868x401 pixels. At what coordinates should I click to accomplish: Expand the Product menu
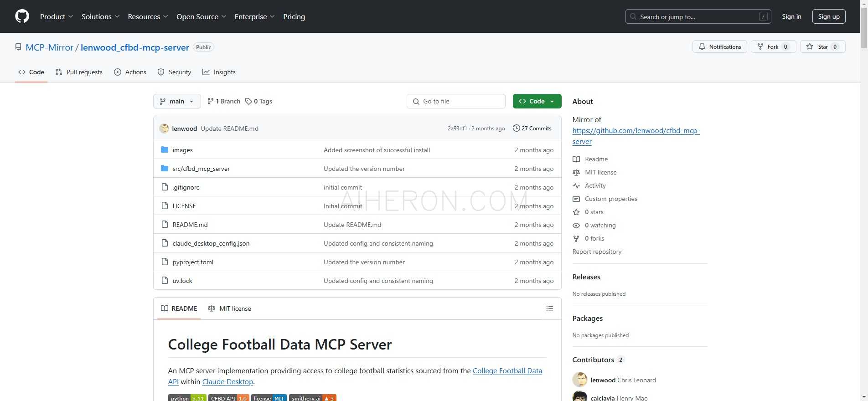tap(57, 16)
